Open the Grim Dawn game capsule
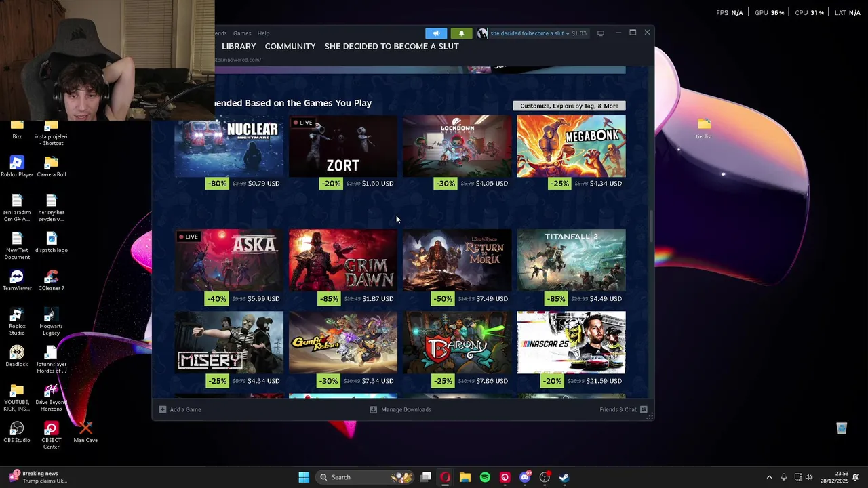The image size is (868, 488). pos(343,260)
